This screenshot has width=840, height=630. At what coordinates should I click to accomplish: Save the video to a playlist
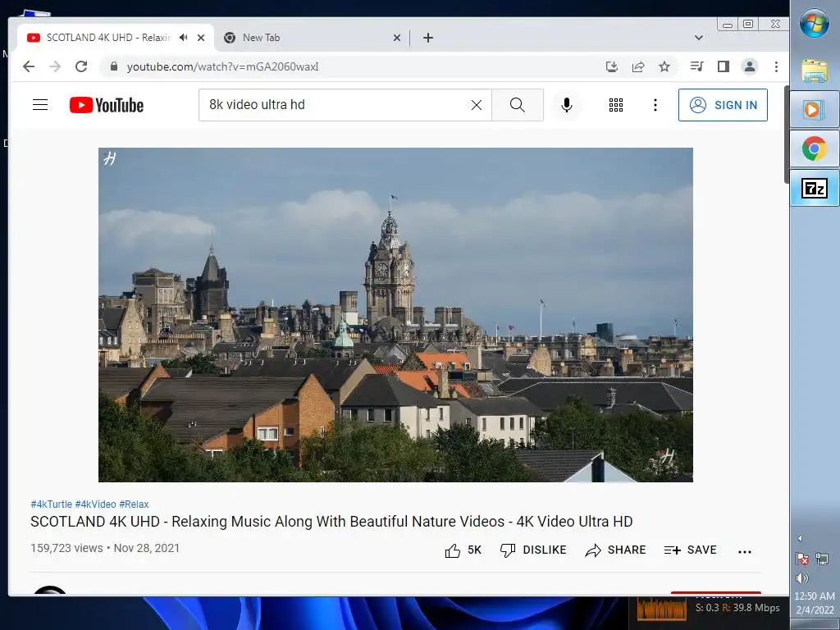(x=690, y=550)
